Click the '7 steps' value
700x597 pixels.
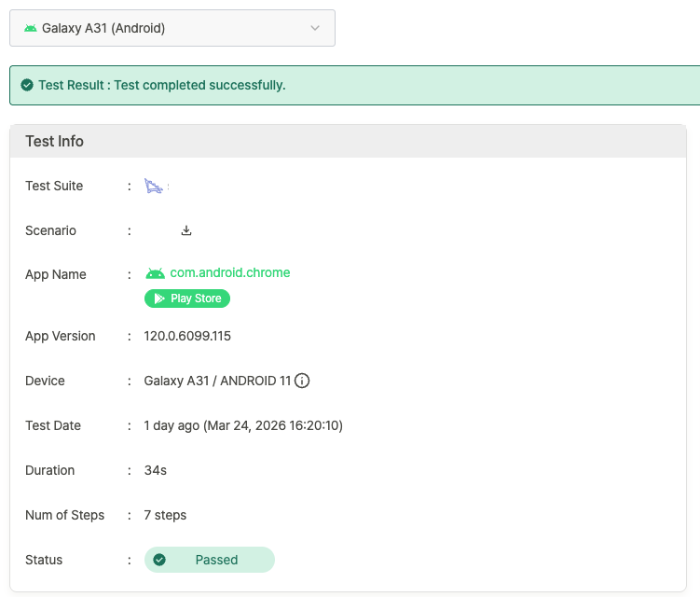(x=165, y=515)
